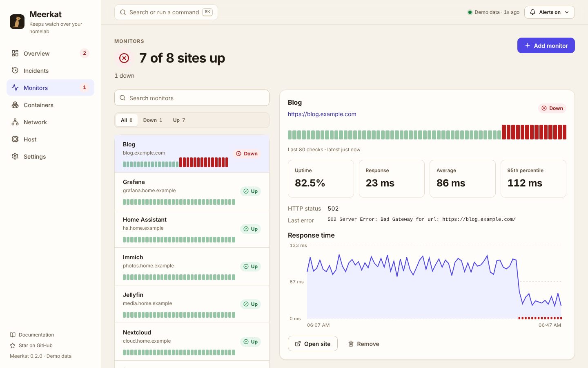Select the Host chip icon
Image resolution: width=588 pixels, height=368 pixels.
pyautogui.click(x=15, y=139)
